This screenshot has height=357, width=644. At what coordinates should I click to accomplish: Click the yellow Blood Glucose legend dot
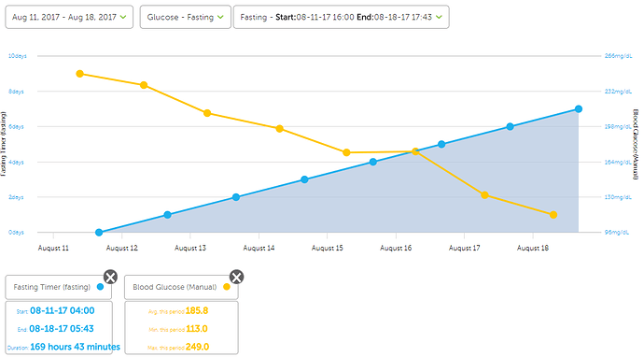[x=226, y=287]
